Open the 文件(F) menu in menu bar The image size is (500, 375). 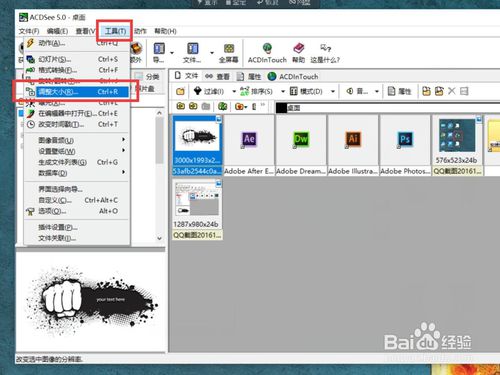(29, 31)
